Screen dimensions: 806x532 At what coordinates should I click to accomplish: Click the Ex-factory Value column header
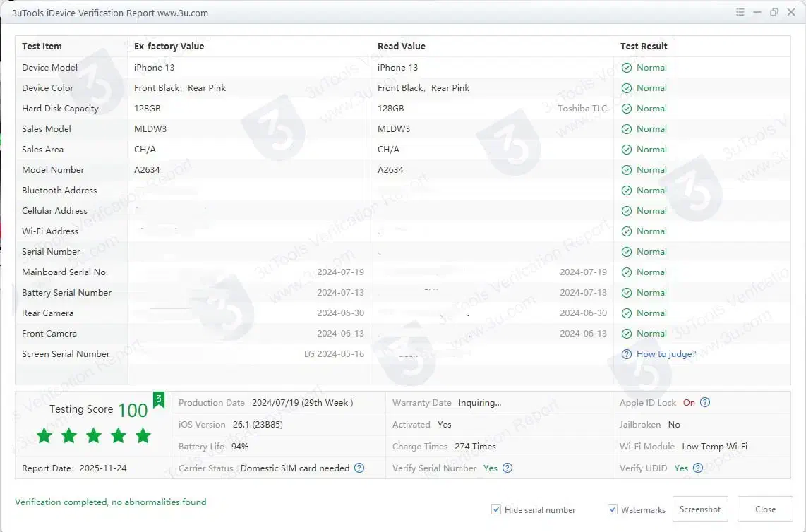click(169, 47)
